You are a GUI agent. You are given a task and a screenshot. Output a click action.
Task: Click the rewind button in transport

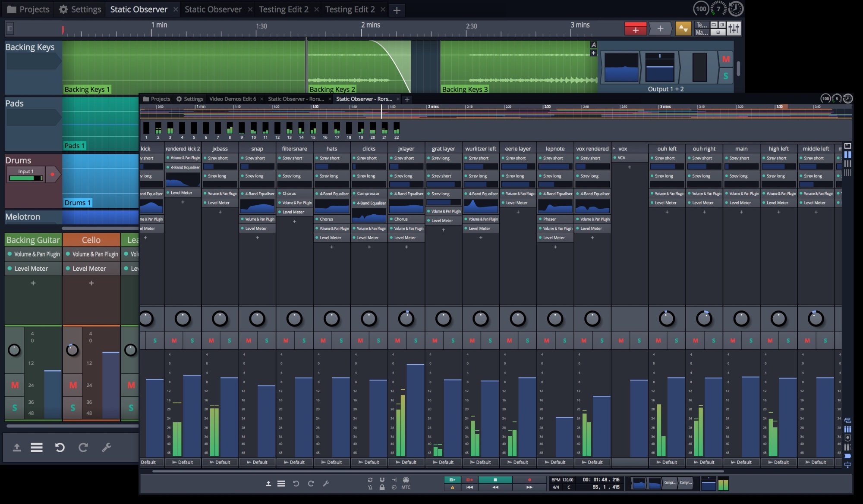[x=495, y=487]
